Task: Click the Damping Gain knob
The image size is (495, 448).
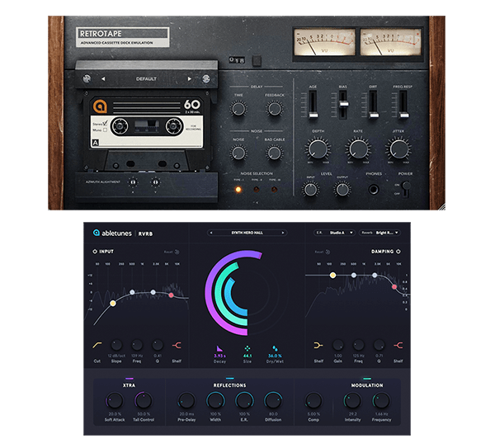Action: [338, 345]
